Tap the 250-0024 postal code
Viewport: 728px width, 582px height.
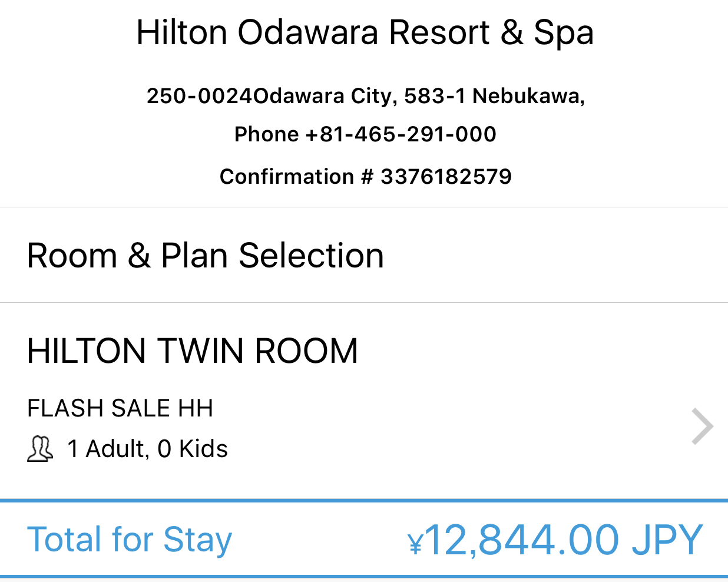(199, 95)
